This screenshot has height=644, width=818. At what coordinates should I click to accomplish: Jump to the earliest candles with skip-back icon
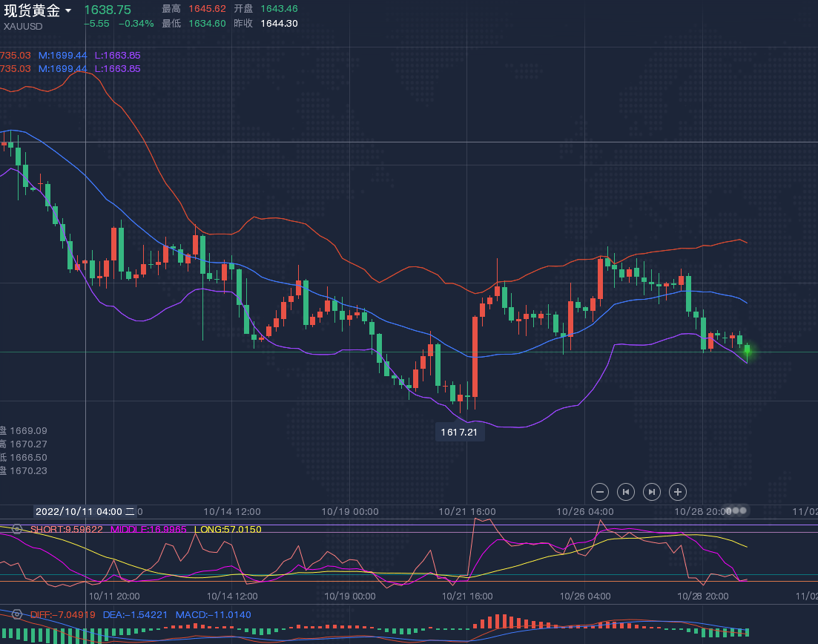pyautogui.click(x=626, y=491)
